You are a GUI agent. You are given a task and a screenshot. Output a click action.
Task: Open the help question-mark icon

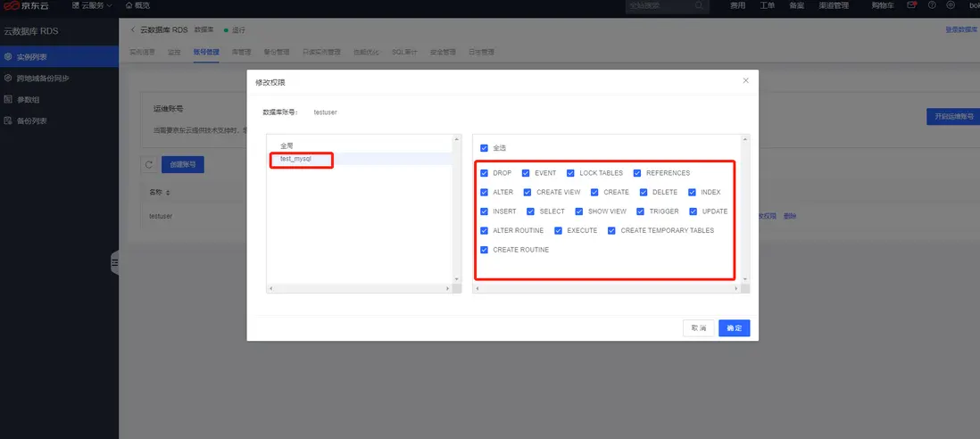[932, 5]
